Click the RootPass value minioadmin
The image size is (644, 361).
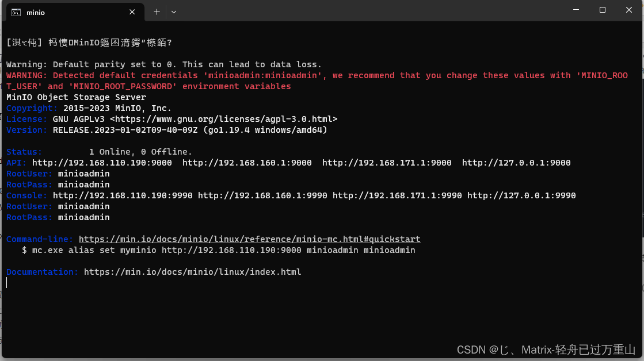(x=83, y=184)
